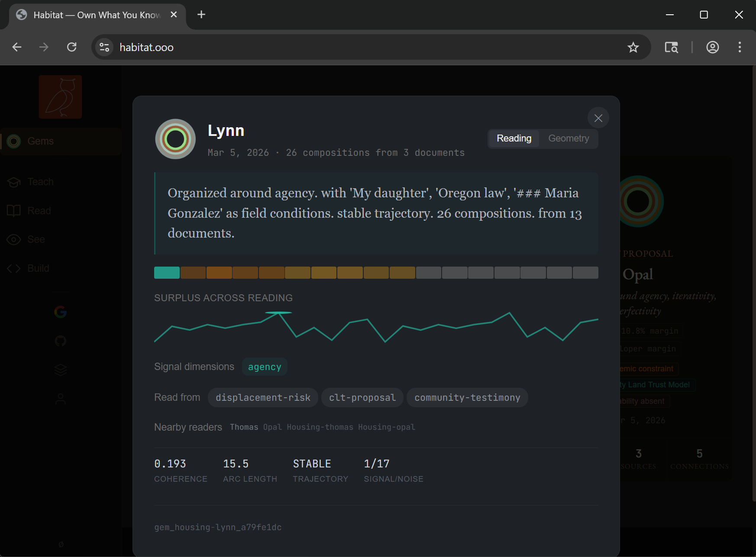Open the Housing-opal nearby reader link
756x557 pixels.
click(x=386, y=427)
